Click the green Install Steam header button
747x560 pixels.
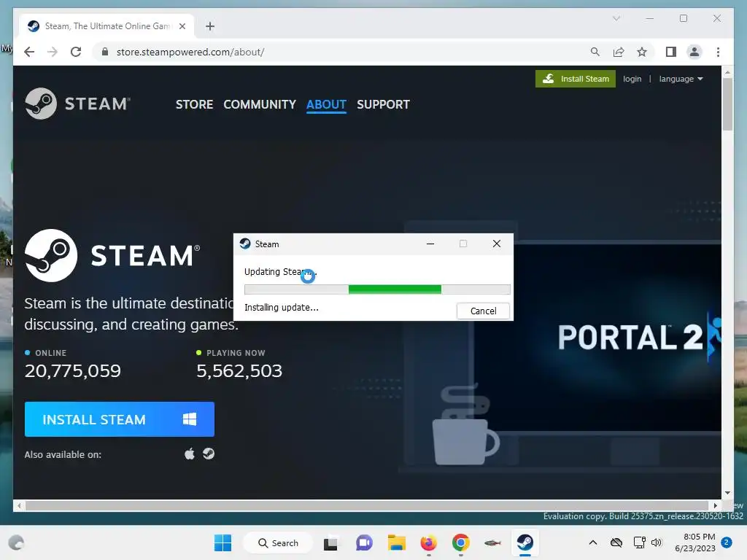[x=576, y=79]
